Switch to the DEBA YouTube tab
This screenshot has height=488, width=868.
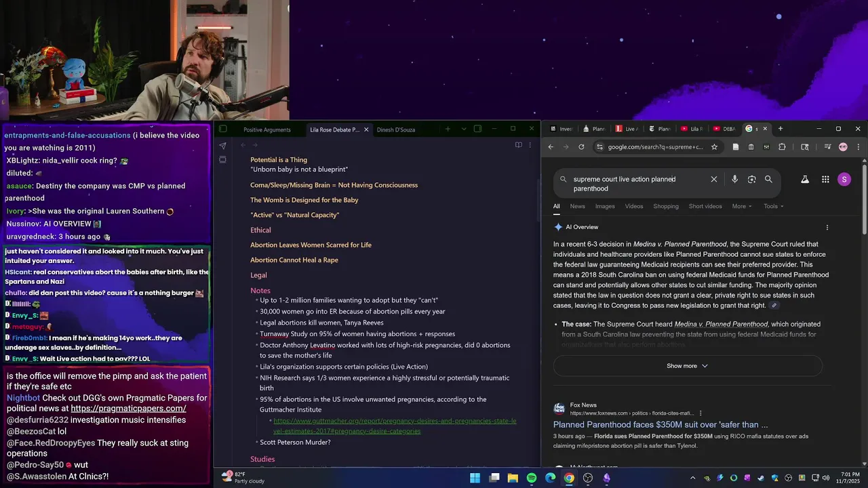tap(724, 129)
